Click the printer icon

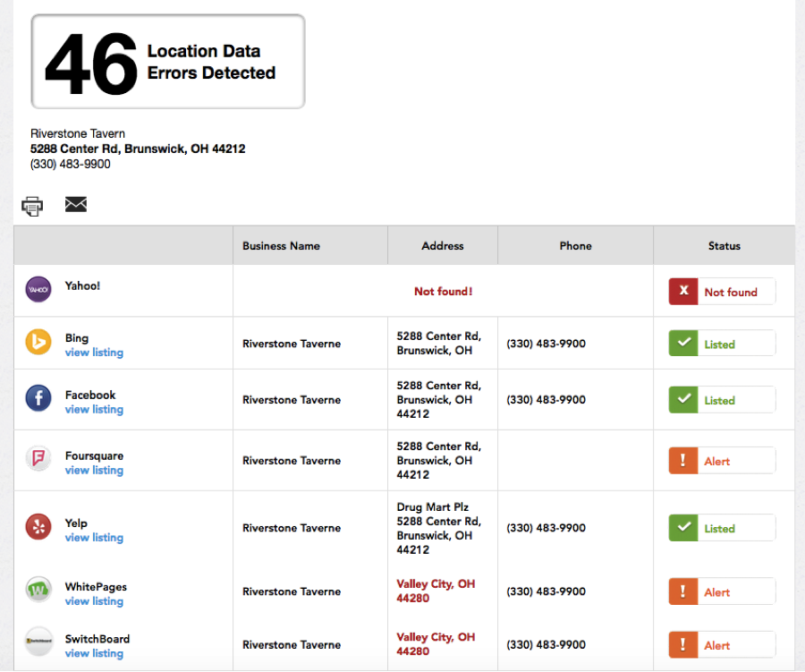click(32, 206)
